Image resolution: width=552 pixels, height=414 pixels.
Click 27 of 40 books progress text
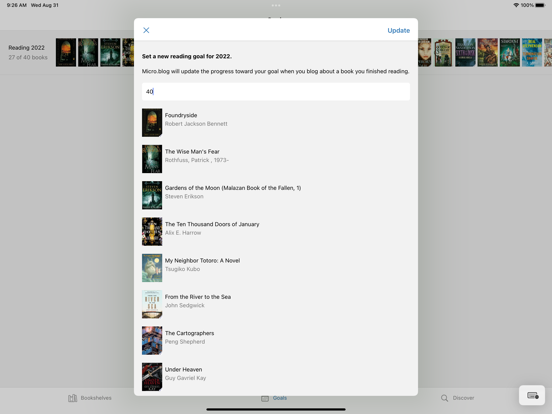(x=28, y=57)
